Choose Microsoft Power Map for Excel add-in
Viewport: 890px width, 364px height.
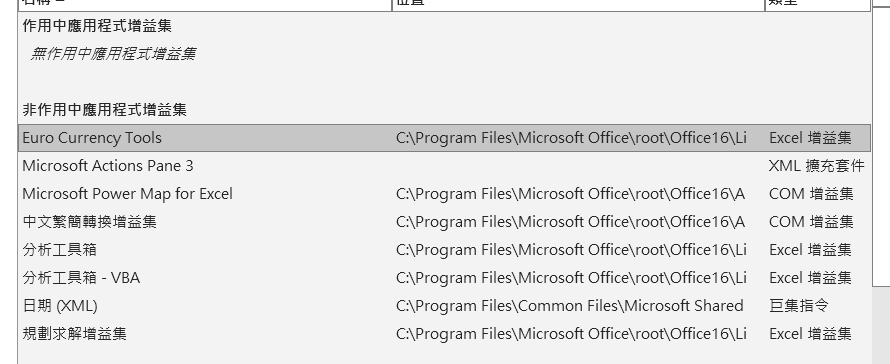click(444, 194)
